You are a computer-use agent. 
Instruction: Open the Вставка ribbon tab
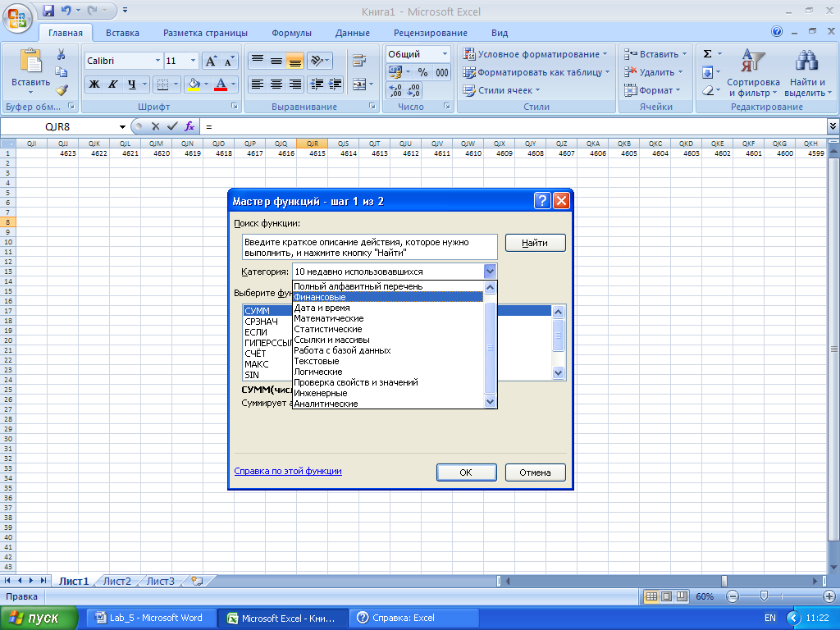click(122, 33)
